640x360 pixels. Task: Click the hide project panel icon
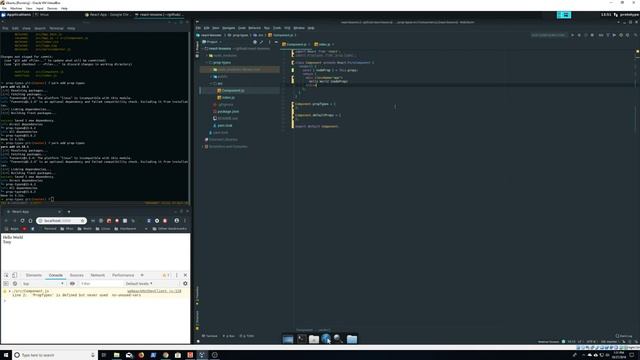[276, 42]
